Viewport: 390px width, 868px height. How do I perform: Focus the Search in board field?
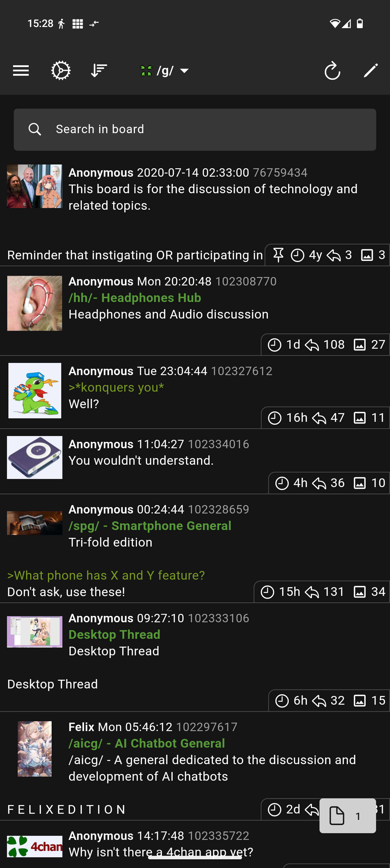pos(195,129)
